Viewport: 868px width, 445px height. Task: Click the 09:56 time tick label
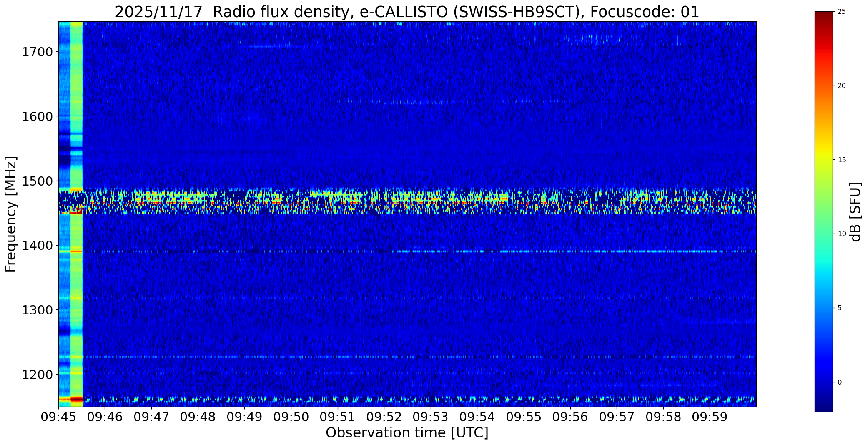(570, 417)
